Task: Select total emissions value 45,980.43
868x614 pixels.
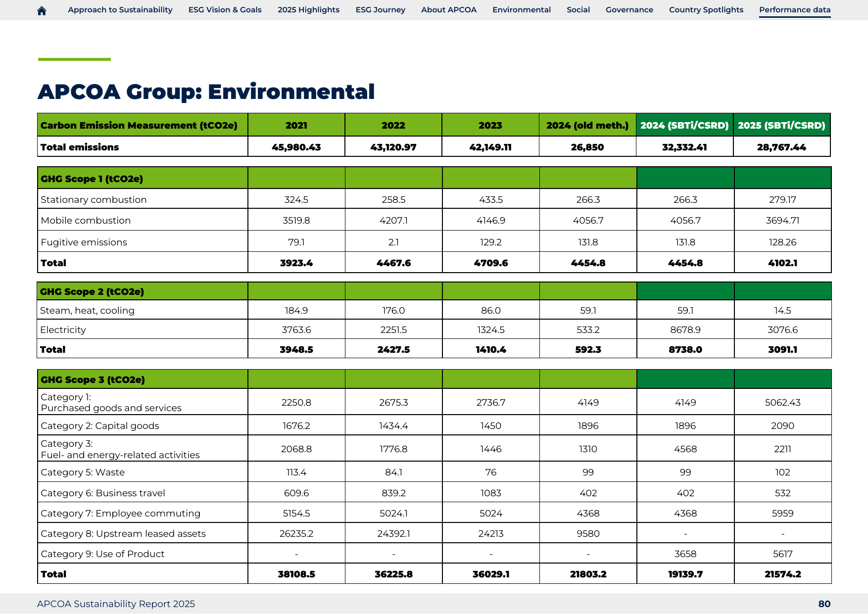Action: 296,147
